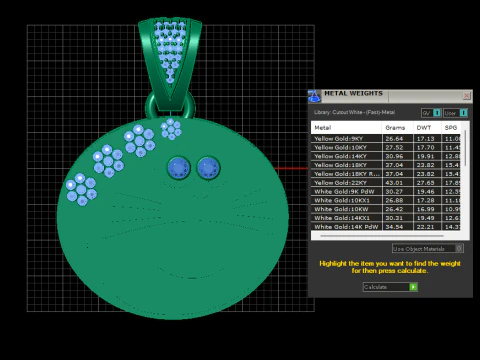Select the Yellow Gold:18KY row

(386, 165)
